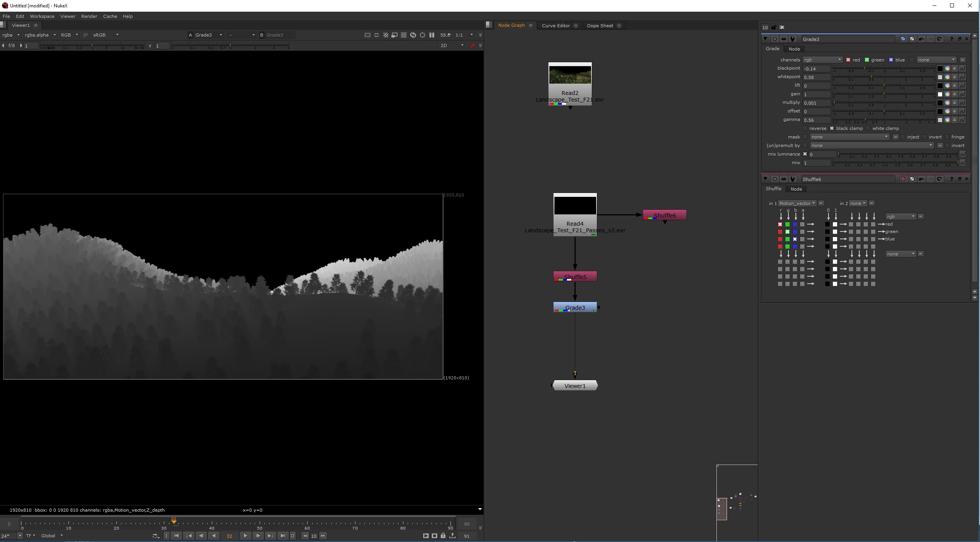980x542 pixels.
Task: Click the viewer force-refresh circular arrows icon
Action: (413, 35)
